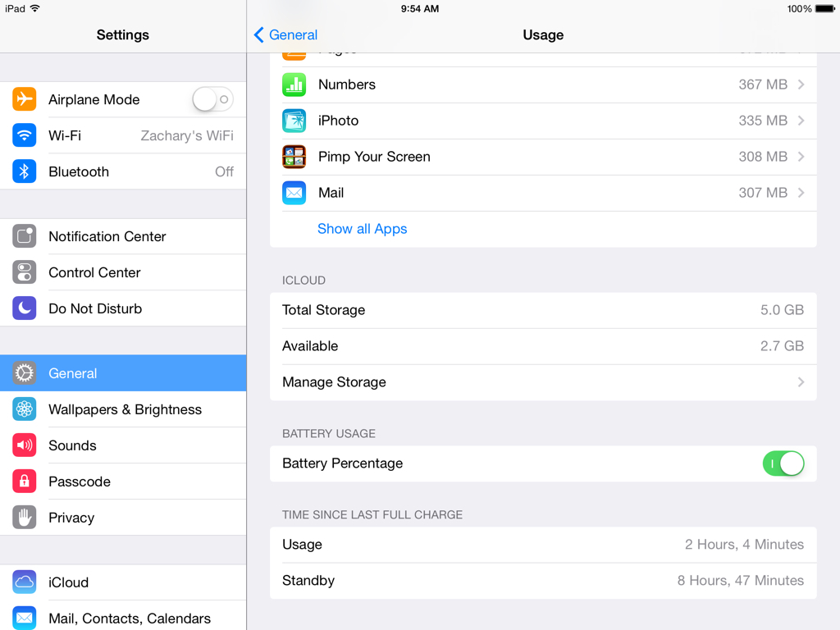
Task: Turn off the Battery Percentage switch
Action: 783,463
